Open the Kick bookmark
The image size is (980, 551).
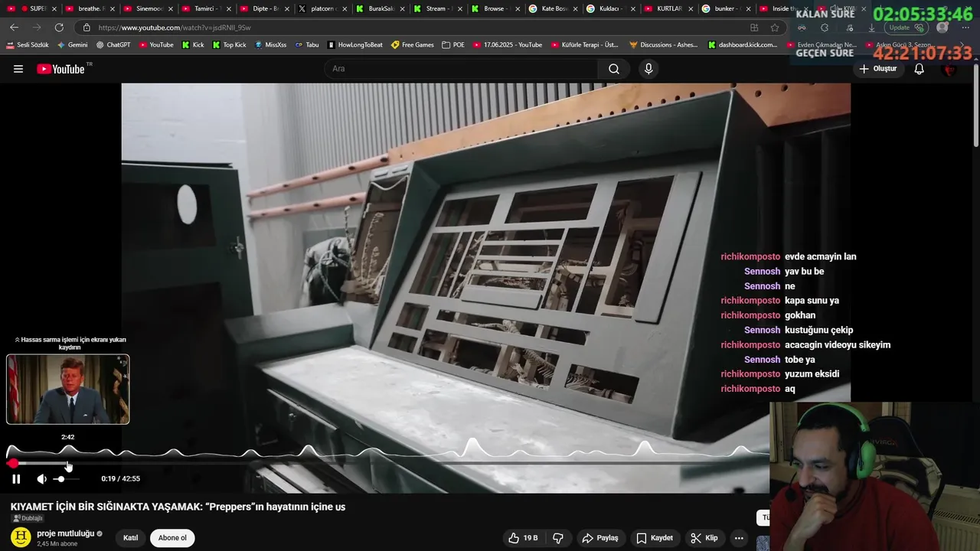[193, 45]
